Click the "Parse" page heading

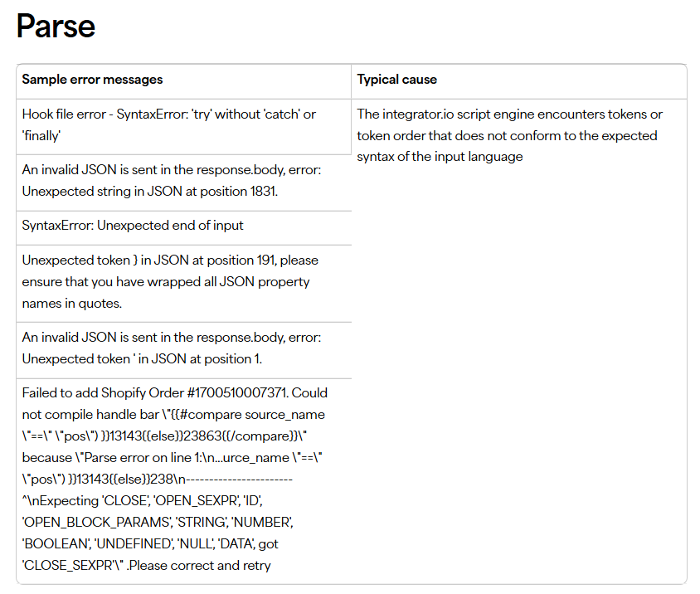coord(56,27)
